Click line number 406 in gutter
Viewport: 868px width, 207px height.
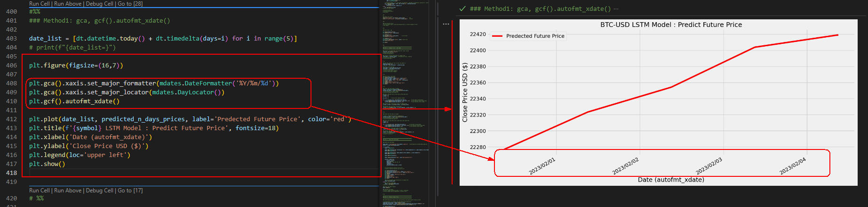tap(11, 66)
